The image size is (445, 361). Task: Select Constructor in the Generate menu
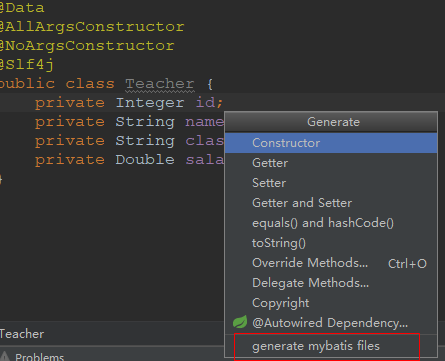(331, 143)
